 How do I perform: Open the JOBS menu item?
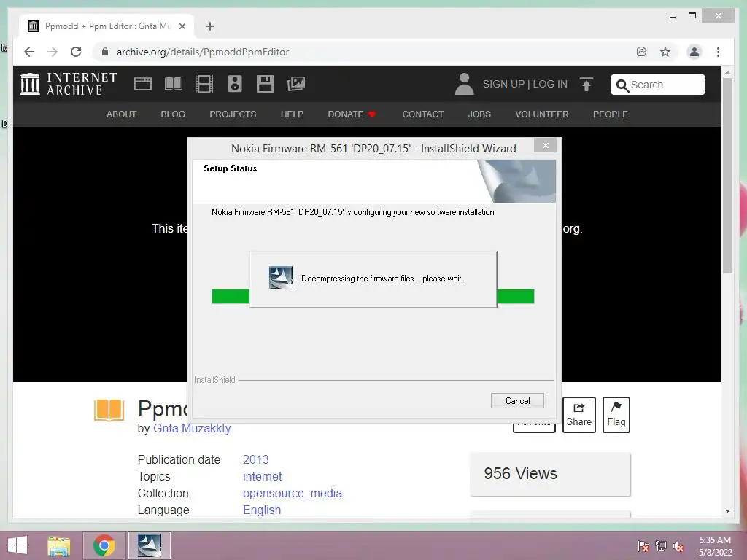coord(479,114)
